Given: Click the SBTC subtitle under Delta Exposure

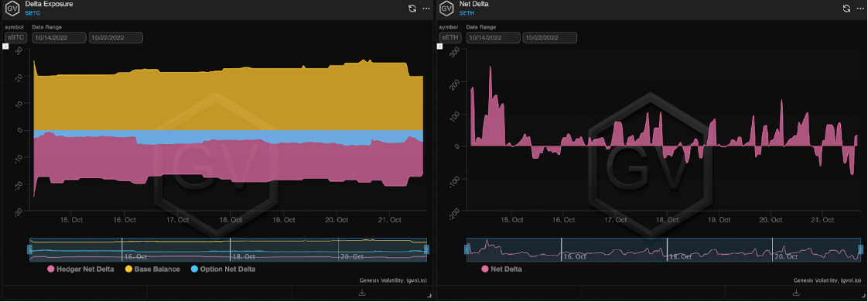Looking at the screenshot, I should point(32,12).
